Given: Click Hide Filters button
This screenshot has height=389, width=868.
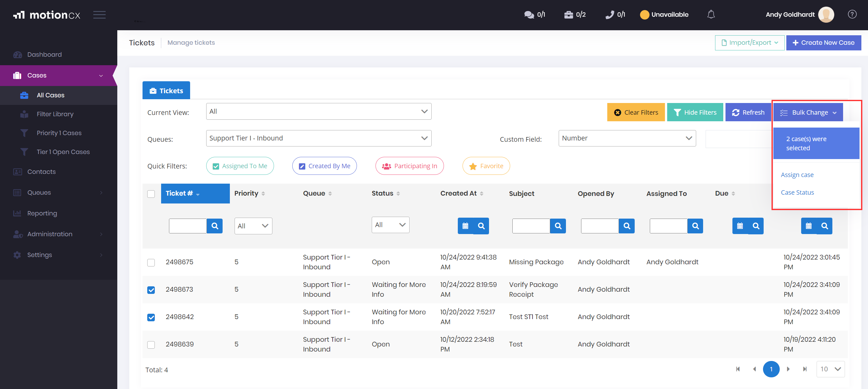Looking at the screenshot, I should (695, 112).
